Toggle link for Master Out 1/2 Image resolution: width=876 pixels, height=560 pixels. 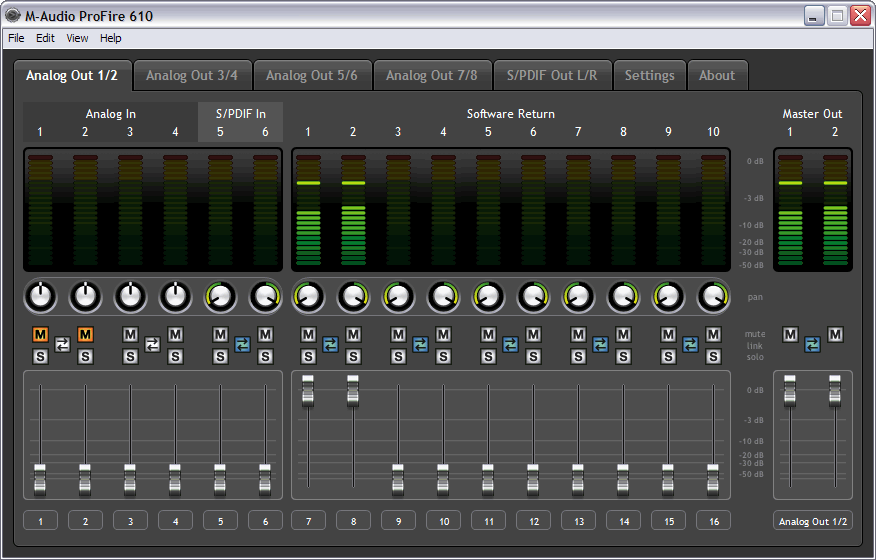[812, 345]
